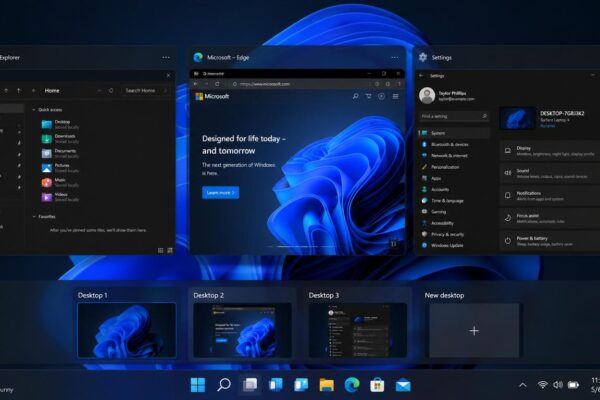Click the Task View taskbar icon
The image size is (600, 400).
pos(250,385)
